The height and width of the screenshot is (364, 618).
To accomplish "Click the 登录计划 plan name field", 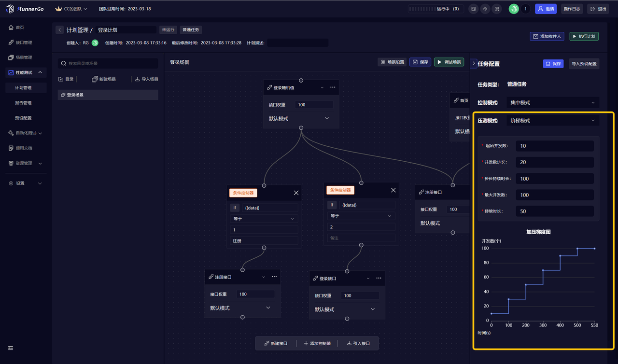I will coord(126,30).
